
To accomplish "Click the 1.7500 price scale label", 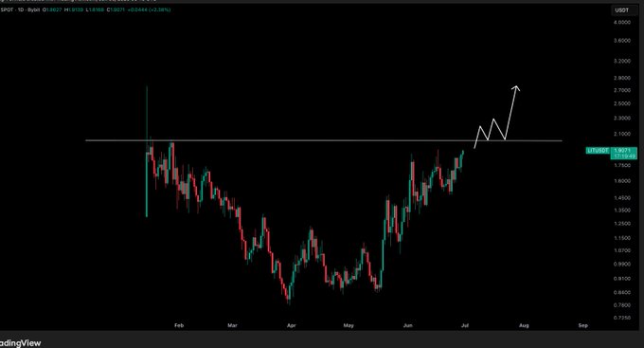I will [622, 165].
